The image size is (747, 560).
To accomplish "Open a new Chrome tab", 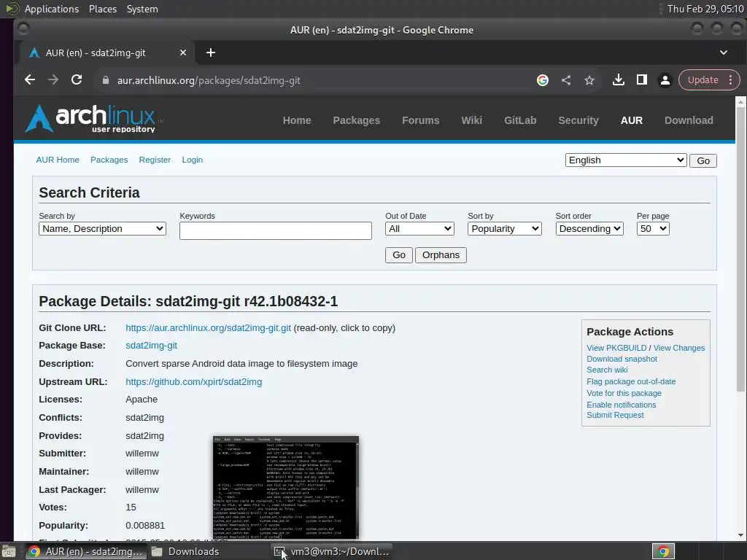I will point(211,52).
